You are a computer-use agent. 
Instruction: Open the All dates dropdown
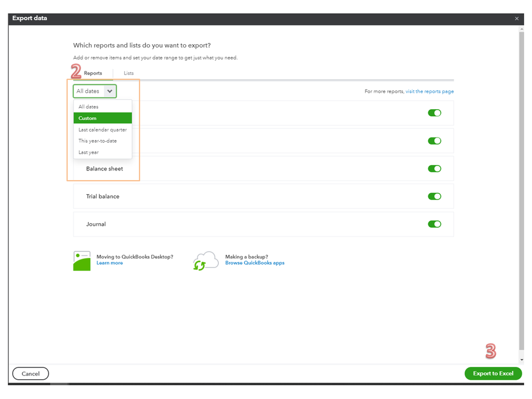click(95, 91)
